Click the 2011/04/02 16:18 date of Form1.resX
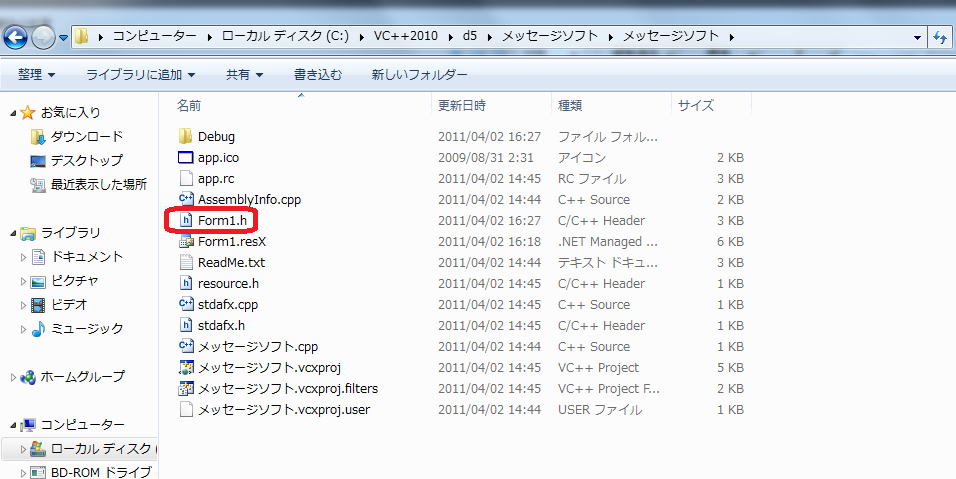Viewport: 956px width, 479px height. click(489, 241)
